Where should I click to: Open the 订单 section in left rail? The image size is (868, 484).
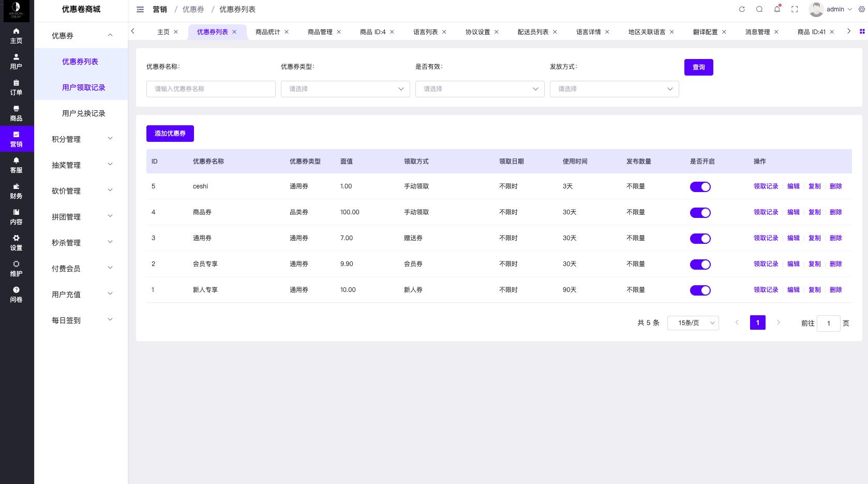pos(16,87)
